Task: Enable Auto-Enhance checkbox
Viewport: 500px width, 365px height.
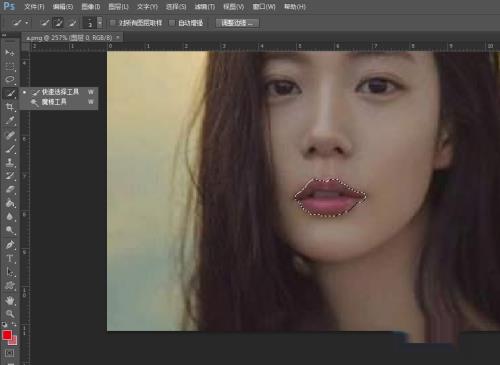Action: tap(172, 23)
